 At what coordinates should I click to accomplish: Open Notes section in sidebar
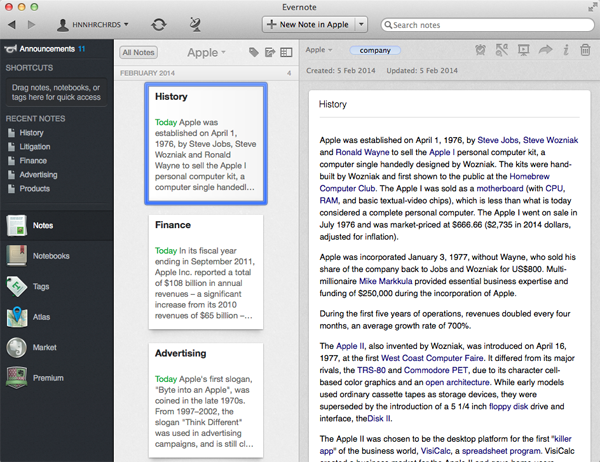click(57, 225)
